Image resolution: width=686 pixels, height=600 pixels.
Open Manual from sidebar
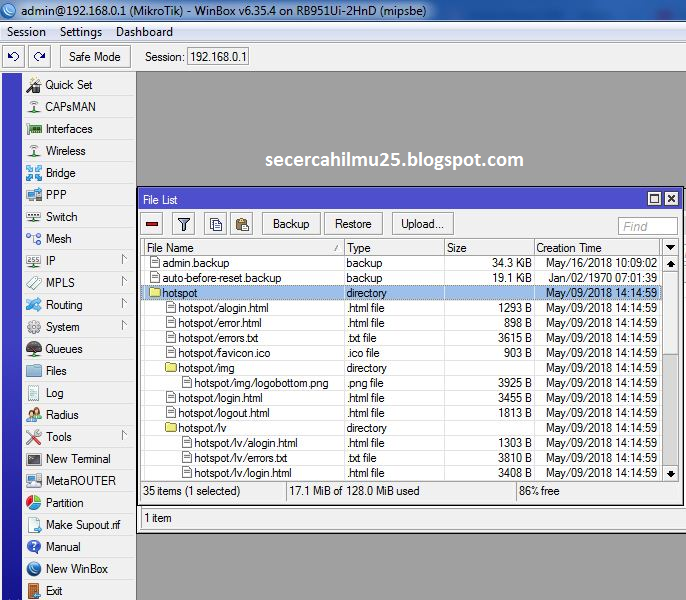[79, 547]
